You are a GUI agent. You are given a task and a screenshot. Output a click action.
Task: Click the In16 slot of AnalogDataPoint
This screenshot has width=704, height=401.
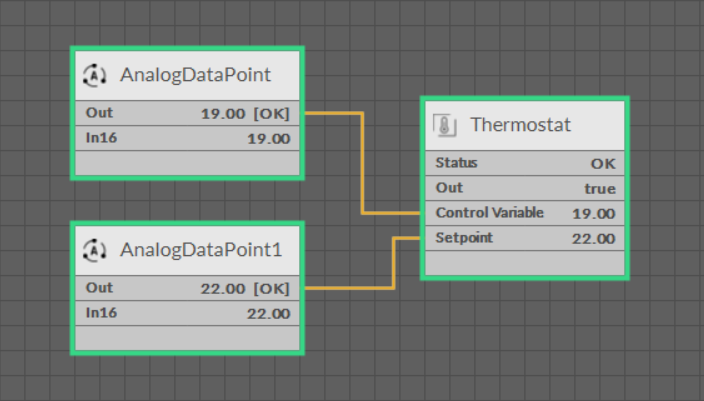pos(186,139)
